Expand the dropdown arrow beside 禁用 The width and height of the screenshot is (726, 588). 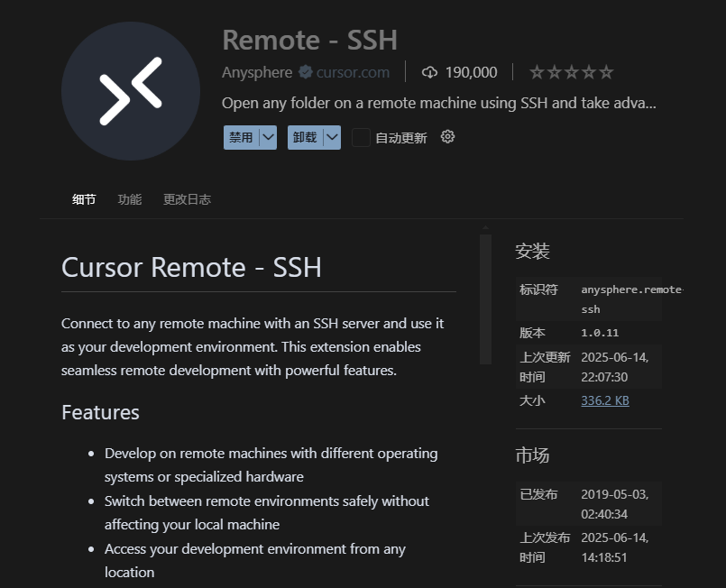(x=268, y=137)
